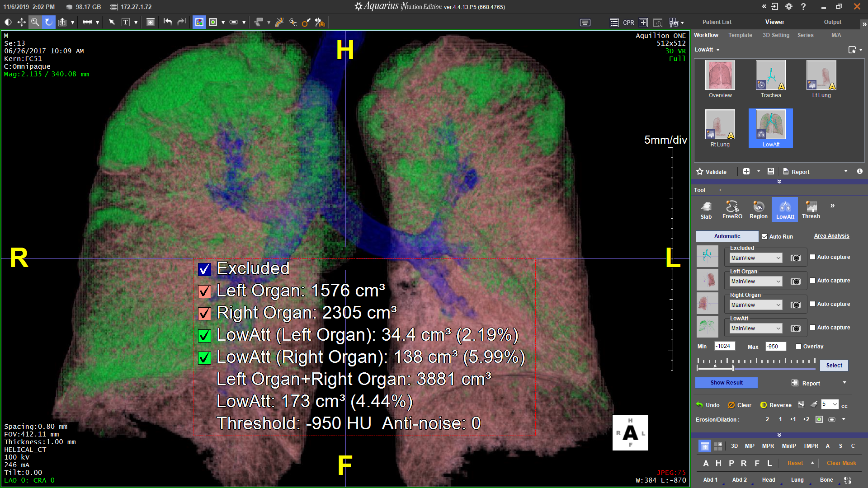Image resolution: width=868 pixels, height=488 pixels.
Task: Open the cc size dropdown showing 5
Action: [830, 404]
